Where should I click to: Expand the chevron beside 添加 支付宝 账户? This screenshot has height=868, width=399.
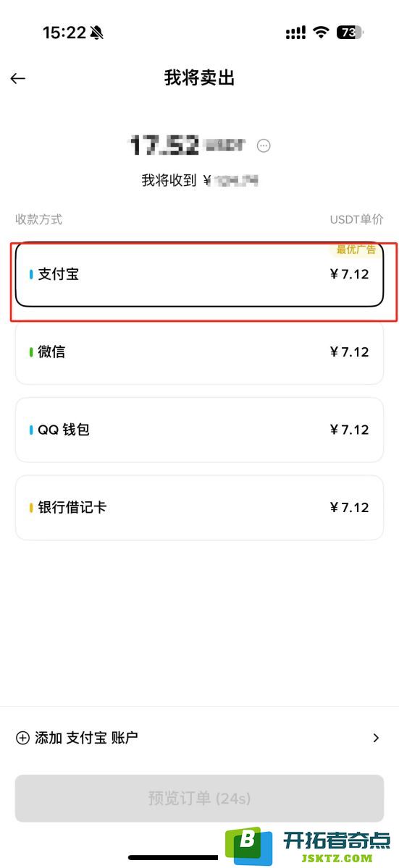click(376, 738)
